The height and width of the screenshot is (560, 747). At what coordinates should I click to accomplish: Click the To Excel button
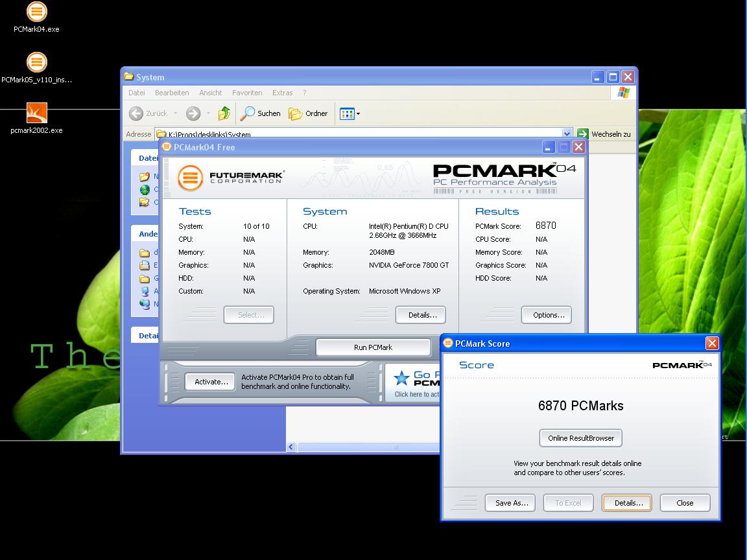(568, 503)
